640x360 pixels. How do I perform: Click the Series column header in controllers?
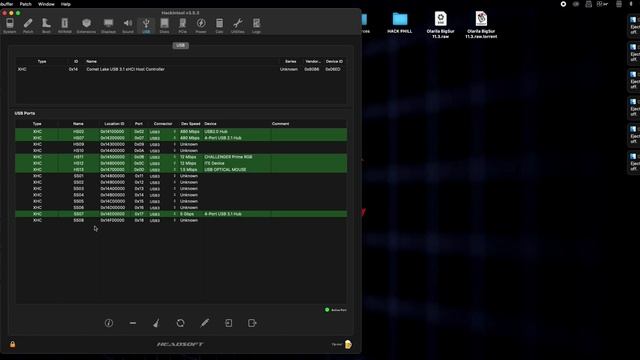pos(291,61)
